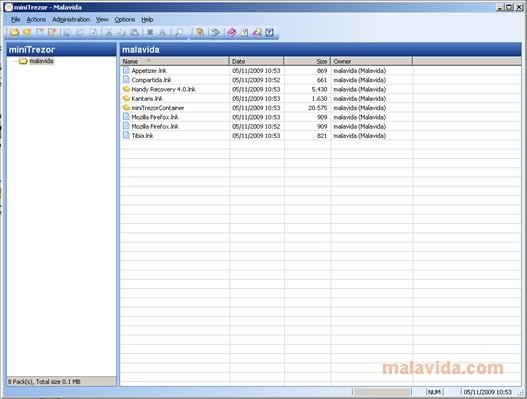Open the Options menu
This screenshot has height=399, width=527.
click(x=125, y=19)
